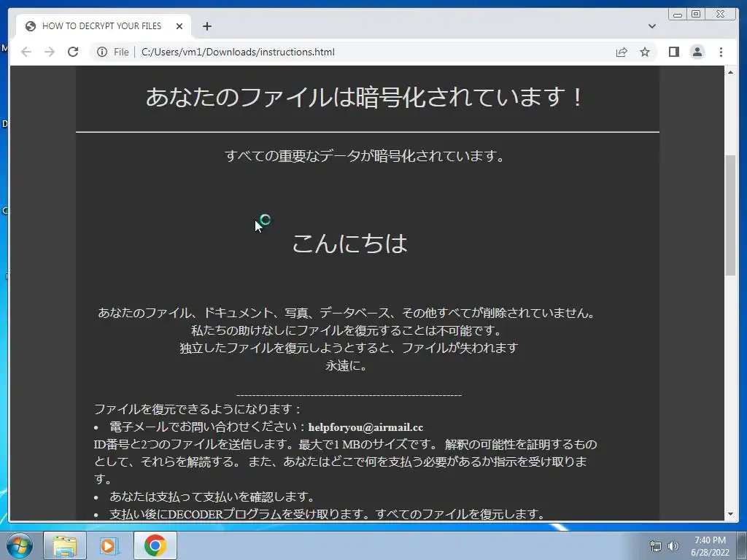Open the volume speaker tray icon
Screen dimensions: 747x560
tap(673, 546)
